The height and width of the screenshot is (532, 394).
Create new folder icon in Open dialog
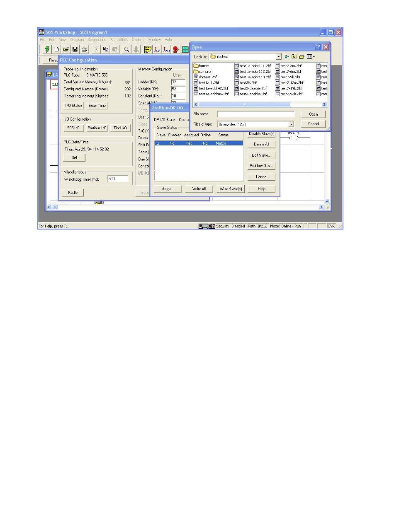302,56
